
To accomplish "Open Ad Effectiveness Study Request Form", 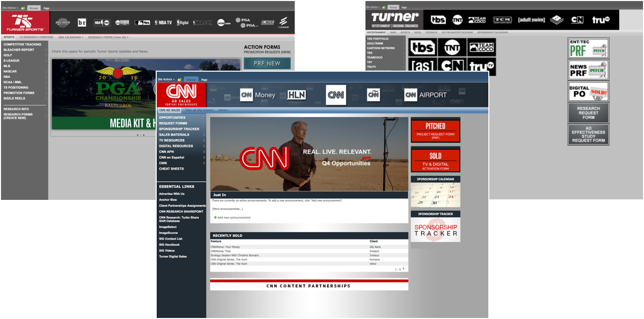I will (x=588, y=135).
